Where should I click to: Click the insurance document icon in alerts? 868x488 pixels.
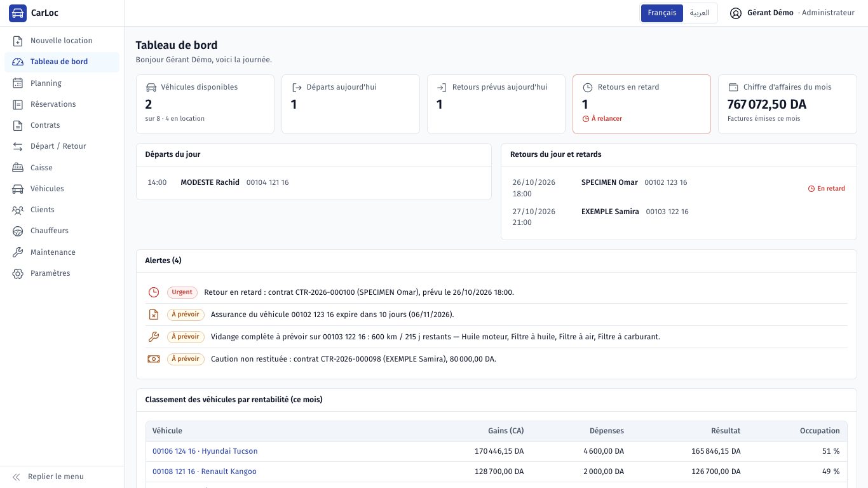[154, 315]
